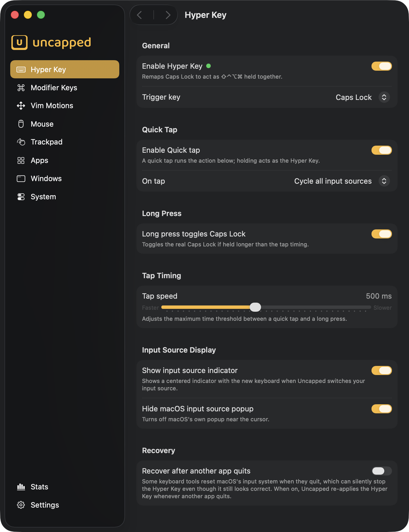
Task: Open the Windows section label
Action: (46, 179)
